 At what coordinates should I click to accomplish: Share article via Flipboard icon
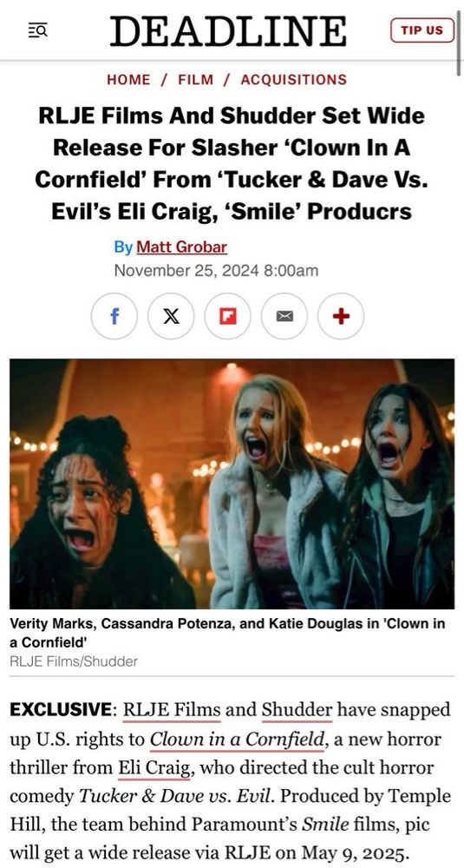point(227,316)
